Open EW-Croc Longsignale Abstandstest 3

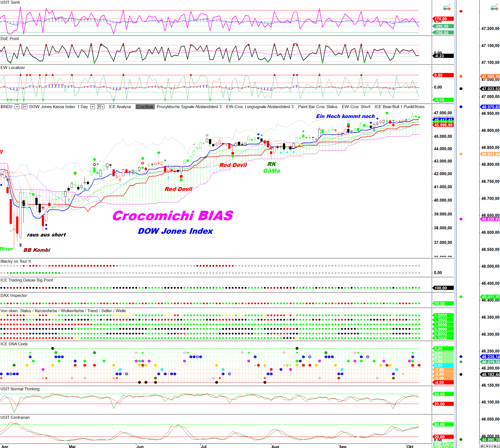260,107
